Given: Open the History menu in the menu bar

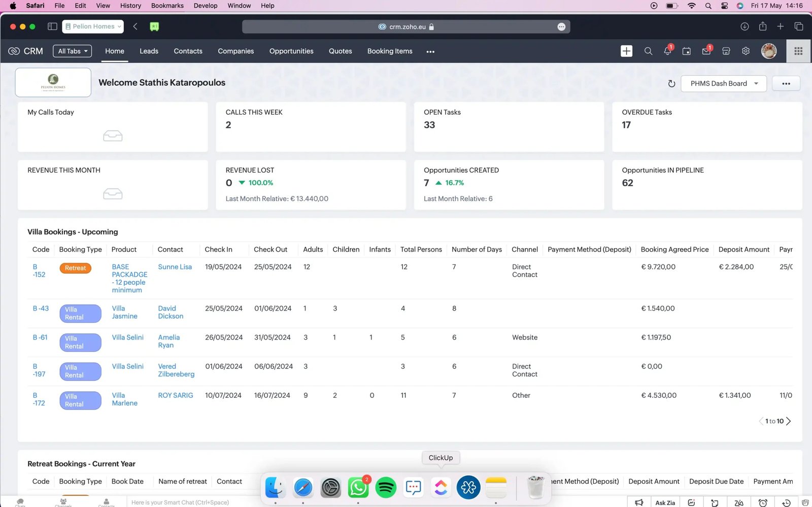Looking at the screenshot, I should (130, 6).
